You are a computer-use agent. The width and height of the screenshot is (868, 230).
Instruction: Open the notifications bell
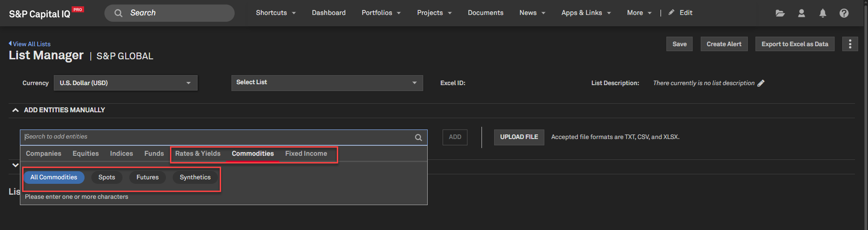[x=823, y=13]
